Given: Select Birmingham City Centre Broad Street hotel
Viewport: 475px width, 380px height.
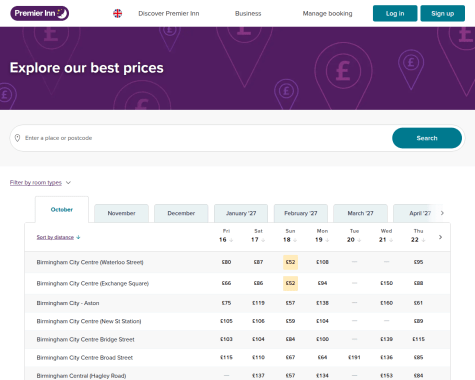Looking at the screenshot, I should coord(85,358).
